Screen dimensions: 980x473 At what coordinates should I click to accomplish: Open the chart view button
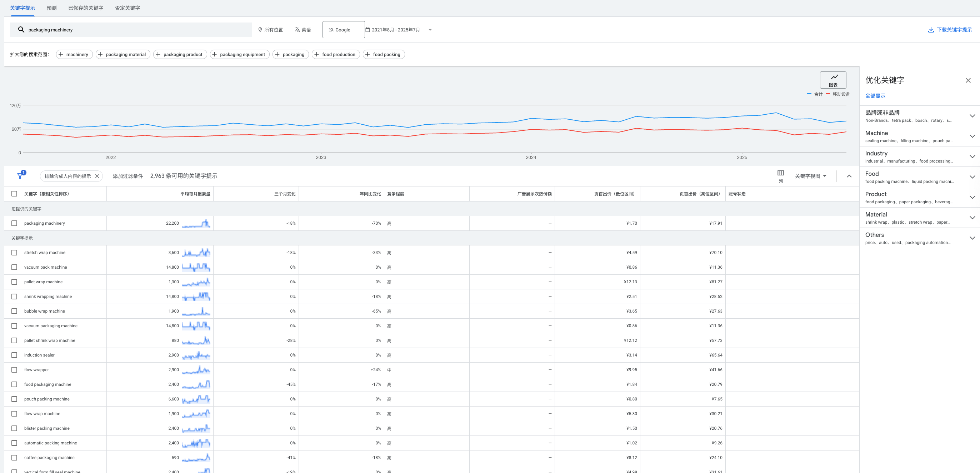(833, 80)
